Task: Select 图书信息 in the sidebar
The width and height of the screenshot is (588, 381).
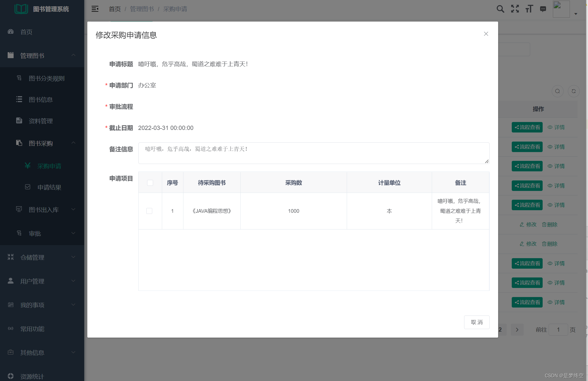Action: click(x=41, y=100)
